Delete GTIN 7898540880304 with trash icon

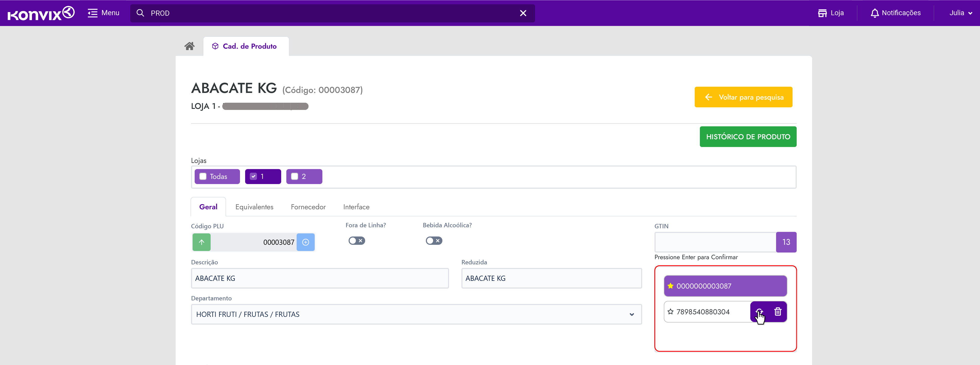778,312
